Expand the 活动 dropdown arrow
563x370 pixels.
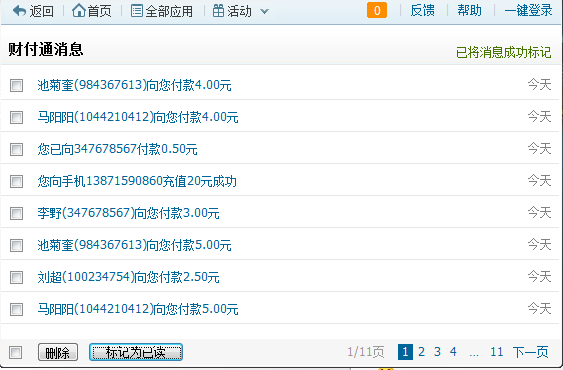pyautogui.click(x=264, y=11)
